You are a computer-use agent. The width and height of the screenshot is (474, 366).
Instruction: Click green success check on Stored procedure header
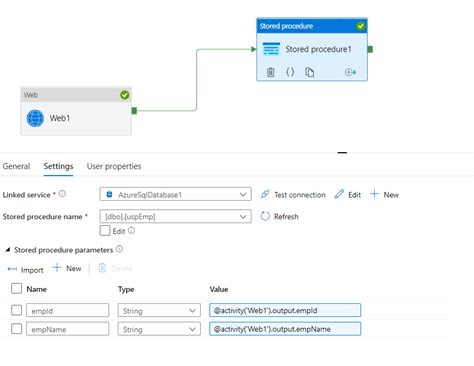[360, 26]
